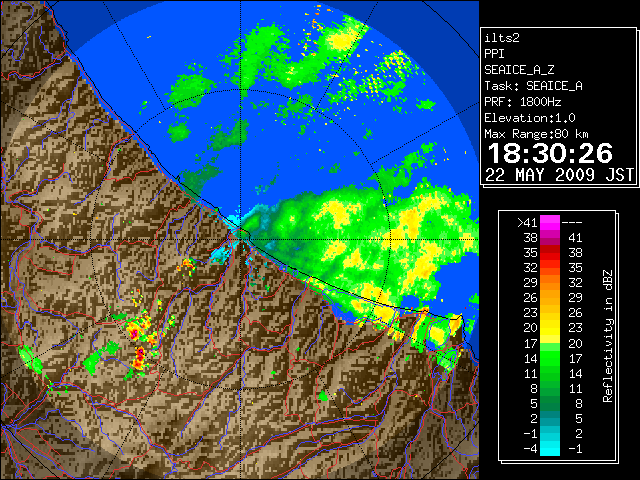Click the "Task: SEAICE_A" line

tap(533, 86)
